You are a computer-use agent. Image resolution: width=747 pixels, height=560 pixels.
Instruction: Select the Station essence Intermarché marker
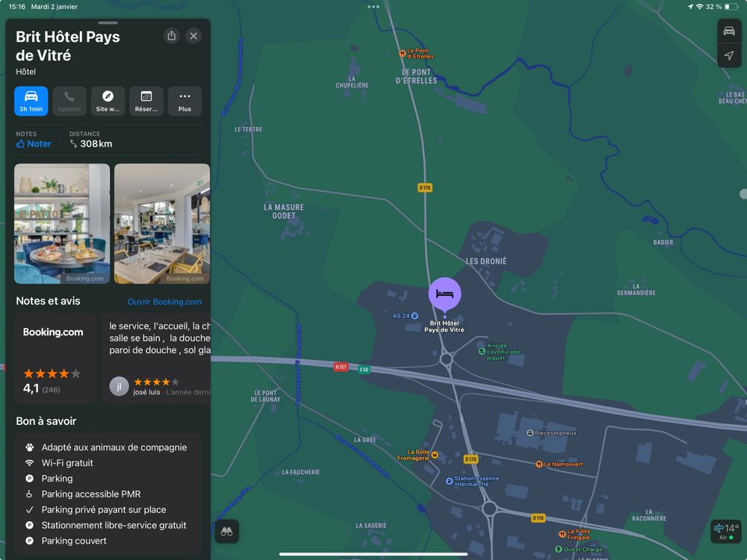tap(450, 481)
